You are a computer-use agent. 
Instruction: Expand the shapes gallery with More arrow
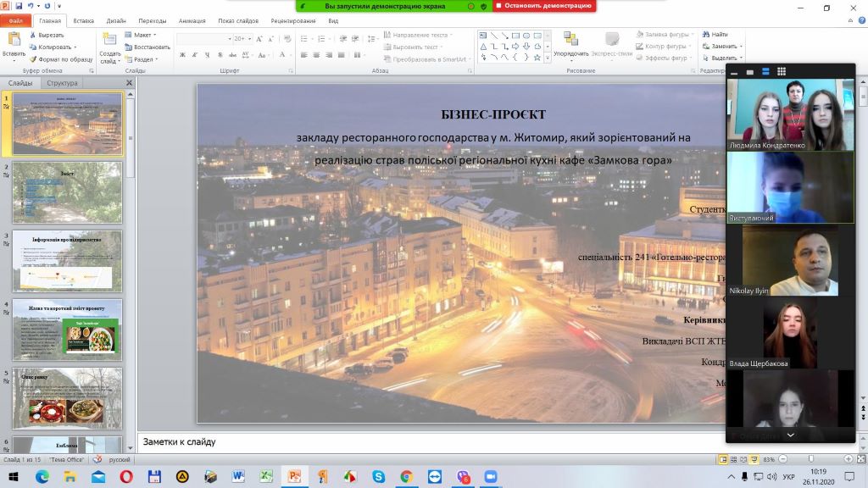click(x=548, y=58)
